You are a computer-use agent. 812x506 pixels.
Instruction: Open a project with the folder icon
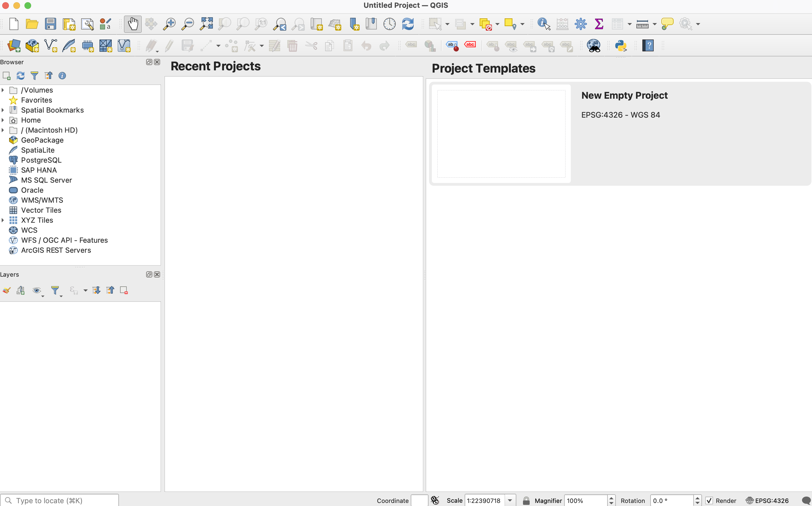[32, 24]
